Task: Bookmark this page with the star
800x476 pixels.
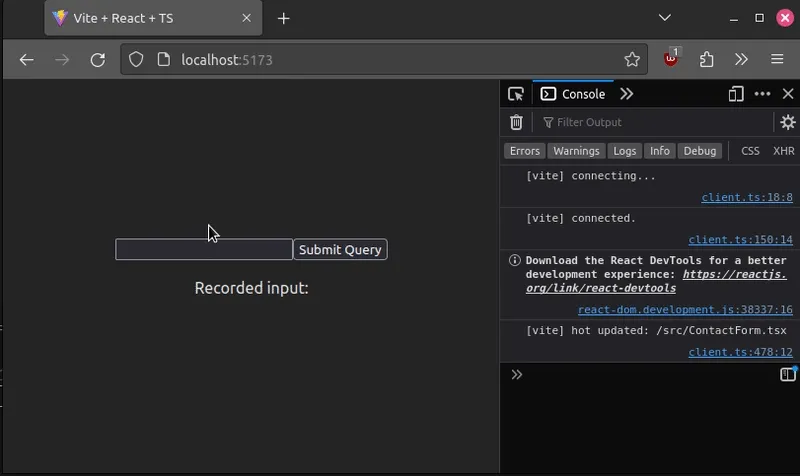Action: (632, 60)
